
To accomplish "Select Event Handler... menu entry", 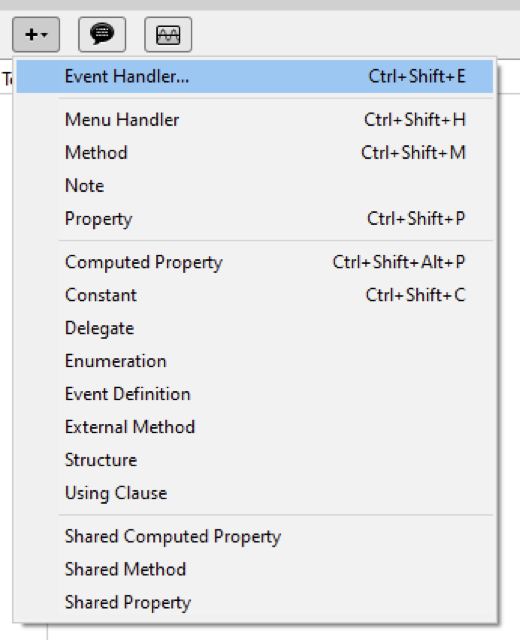I will pyautogui.click(x=255, y=76).
